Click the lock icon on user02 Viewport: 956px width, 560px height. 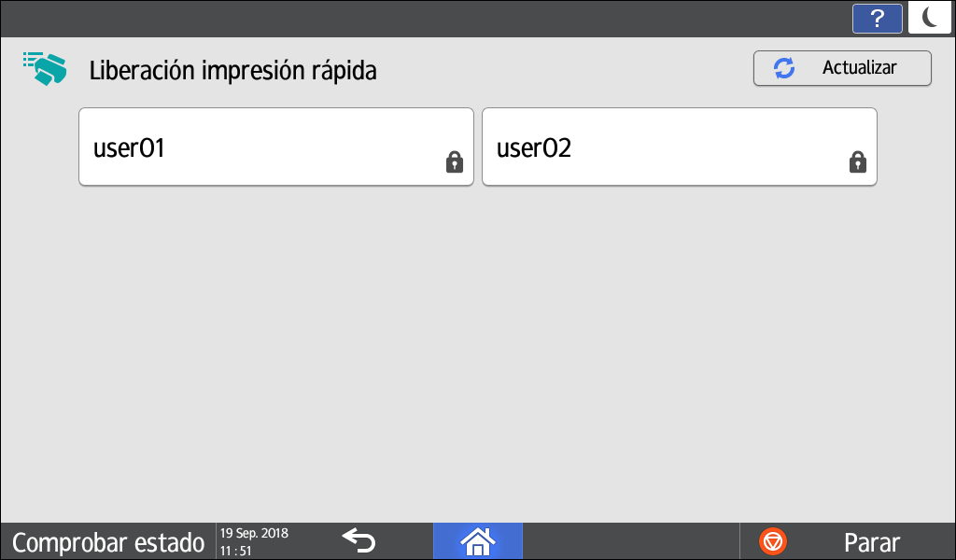click(857, 162)
